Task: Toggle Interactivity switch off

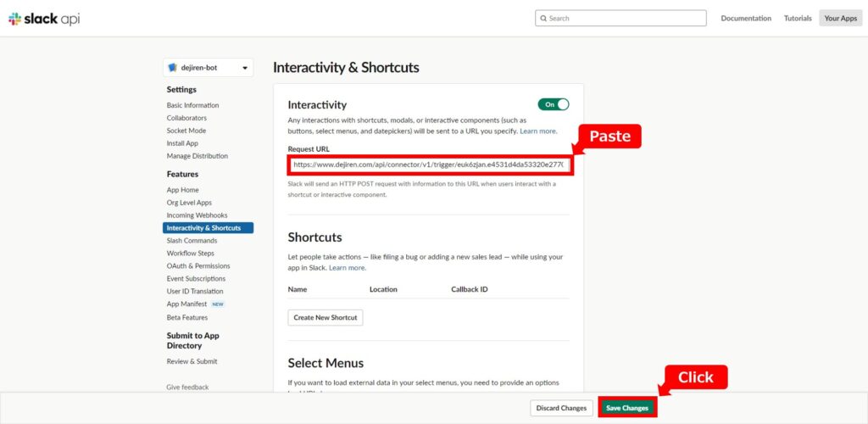Action: pos(553,104)
